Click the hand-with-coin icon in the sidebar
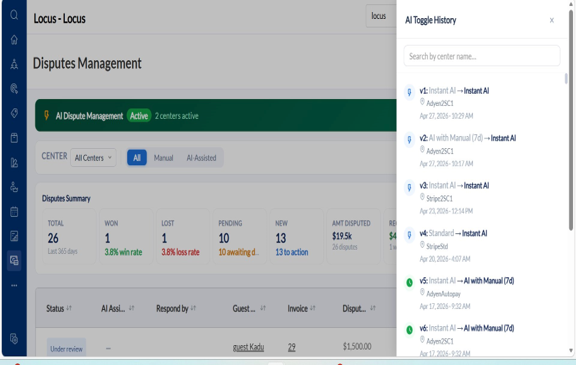This screenshot has width=576, height=365. pos(14,187)
